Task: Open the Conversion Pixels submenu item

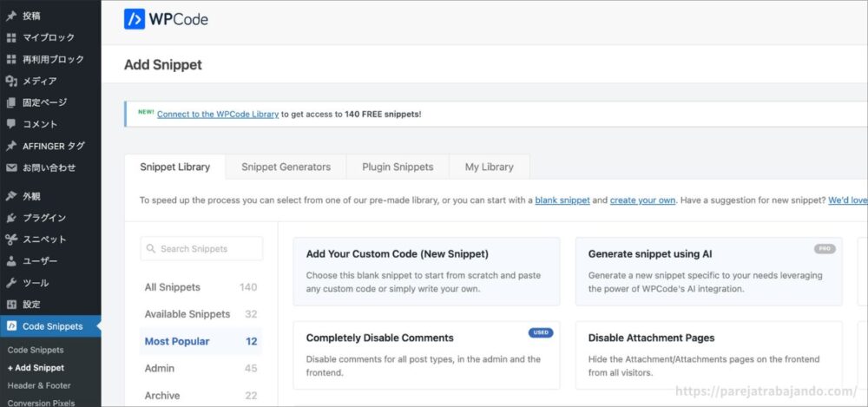Action: [41, 403]
